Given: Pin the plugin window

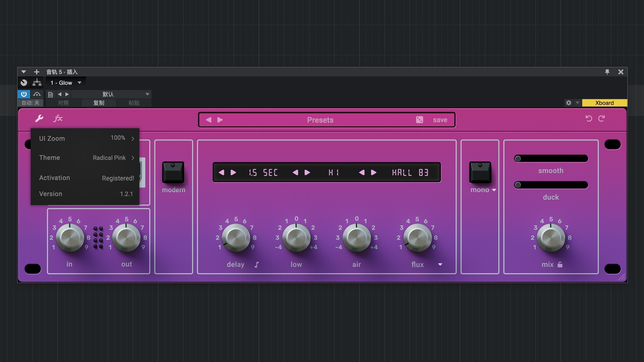Looking at the screenshot, I should 607,72.
